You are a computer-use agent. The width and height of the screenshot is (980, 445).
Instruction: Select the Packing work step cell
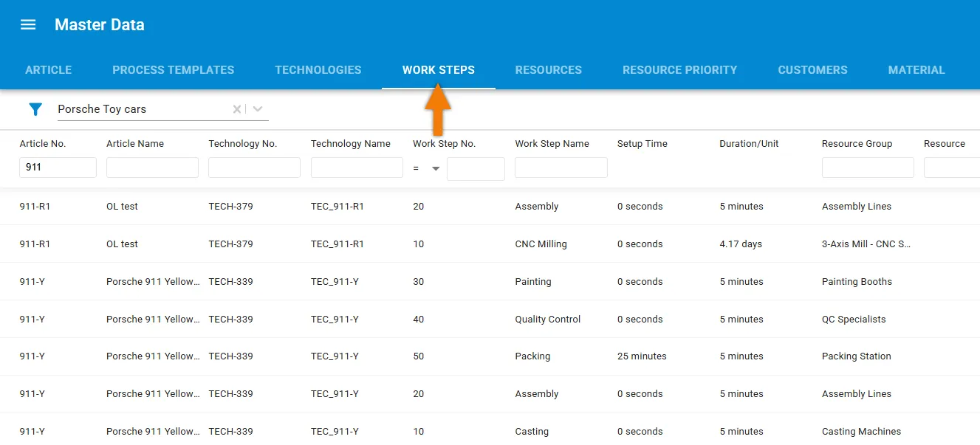[532, 356]
